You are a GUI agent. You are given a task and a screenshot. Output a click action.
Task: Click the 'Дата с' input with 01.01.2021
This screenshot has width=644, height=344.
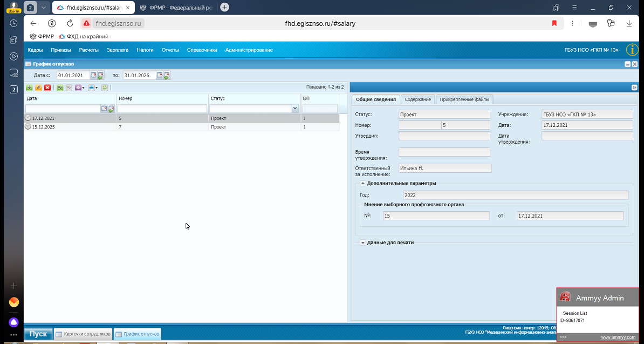pyautogui.click(x=73, y=75)
